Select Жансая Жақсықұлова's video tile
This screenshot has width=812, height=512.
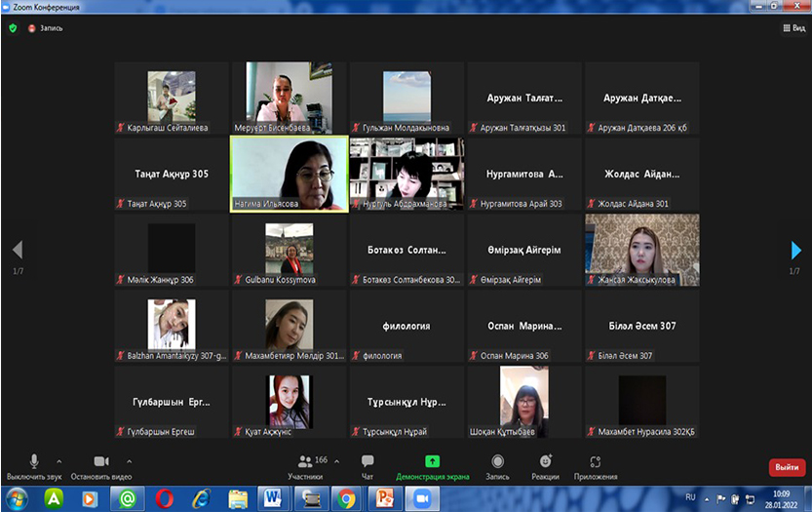[641, 250]
